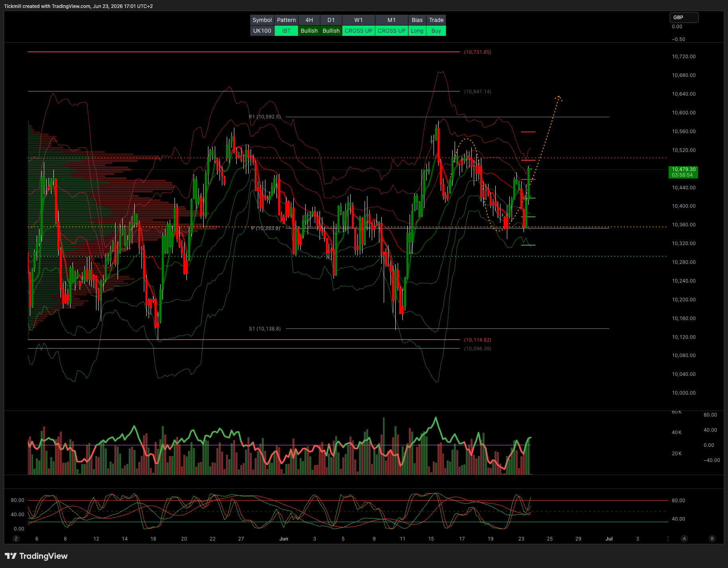
Task: Click the CROSS UP cell under M1
Action: pyautogui.click(x=392, y=31)
